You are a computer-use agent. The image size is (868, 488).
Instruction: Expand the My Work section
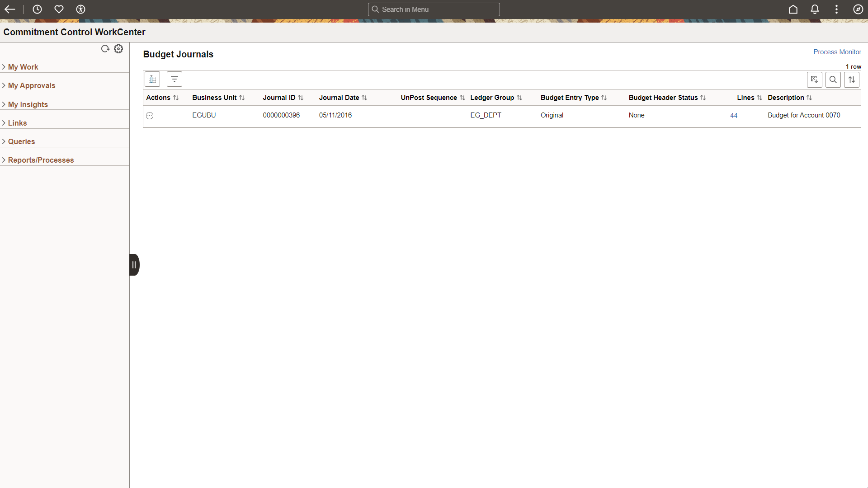point(23,67)
